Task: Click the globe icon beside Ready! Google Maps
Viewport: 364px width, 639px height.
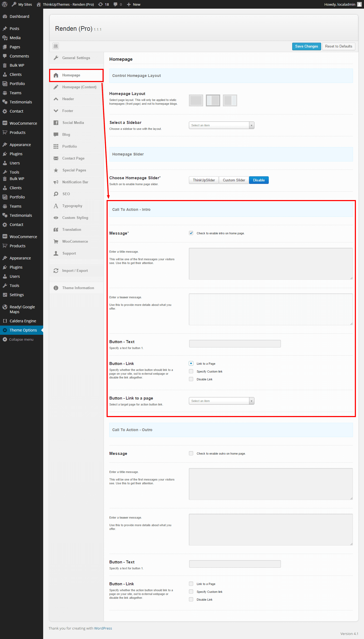Action: tap(5, 307)
